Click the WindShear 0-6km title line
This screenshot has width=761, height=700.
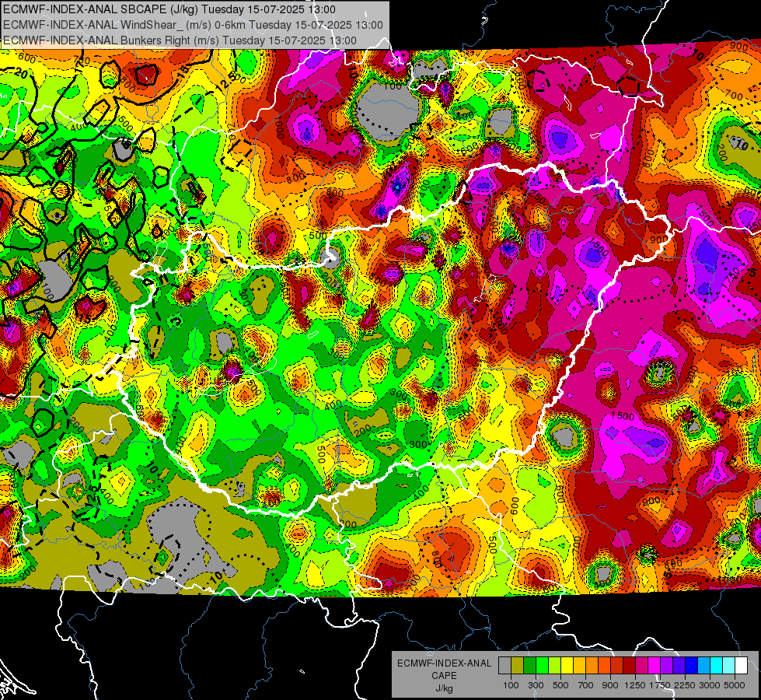[x=193, y=25]
